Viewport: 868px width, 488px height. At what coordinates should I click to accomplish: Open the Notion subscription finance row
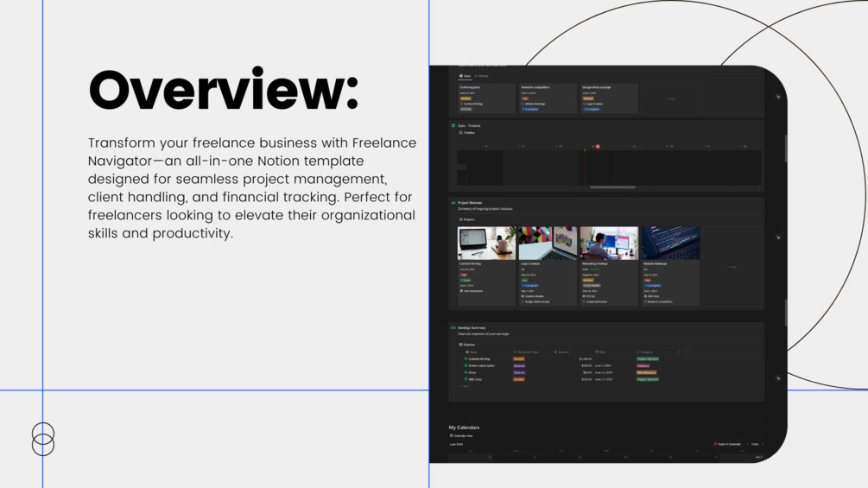(x=563, y=365)
